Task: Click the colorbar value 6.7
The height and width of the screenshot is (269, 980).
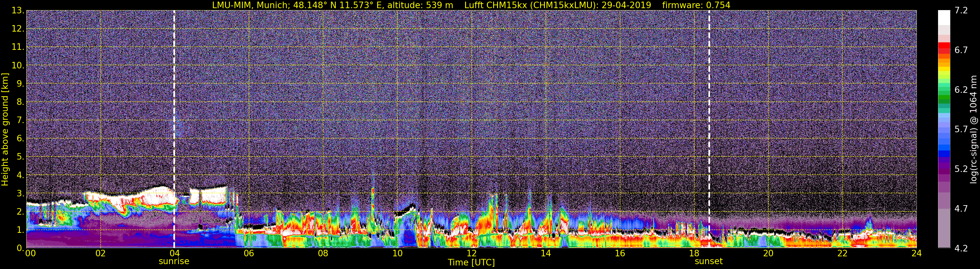Action: pos(961,50)
